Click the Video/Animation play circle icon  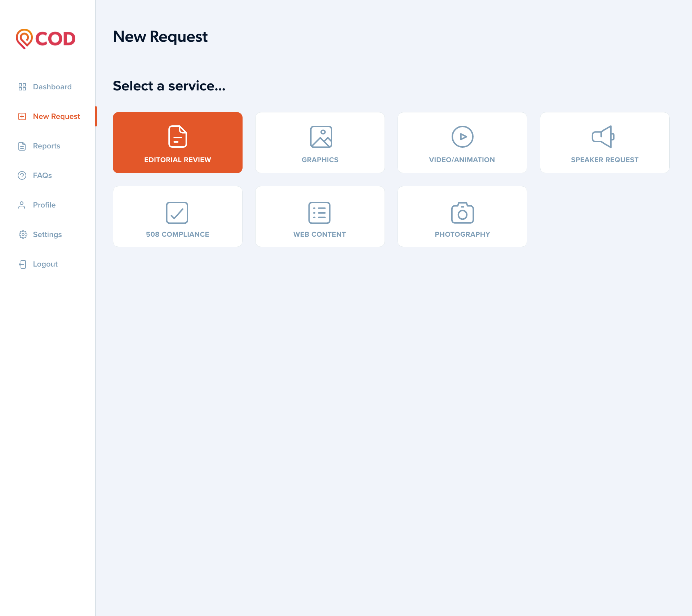pyautogui.click(x=462, y=137)
